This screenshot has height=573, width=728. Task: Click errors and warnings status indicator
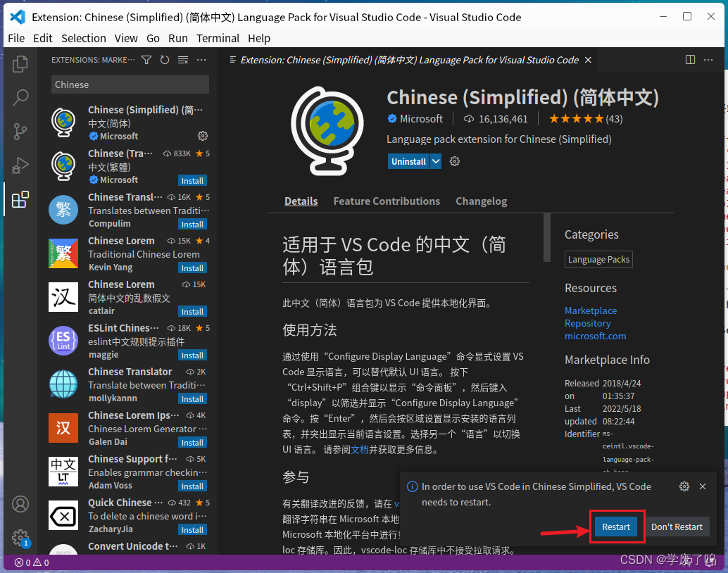pos(32,562)
